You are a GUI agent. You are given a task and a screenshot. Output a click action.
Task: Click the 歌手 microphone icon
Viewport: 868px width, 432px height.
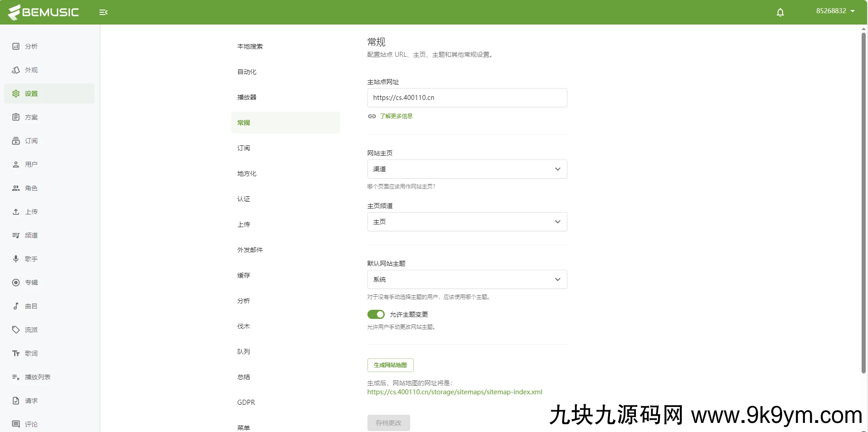coord(16,259)
